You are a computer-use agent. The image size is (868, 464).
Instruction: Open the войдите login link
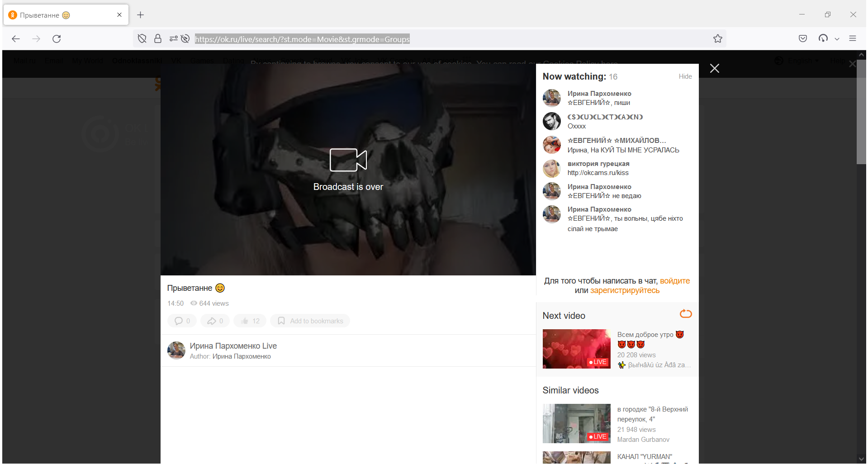click(x=675, y=281)
